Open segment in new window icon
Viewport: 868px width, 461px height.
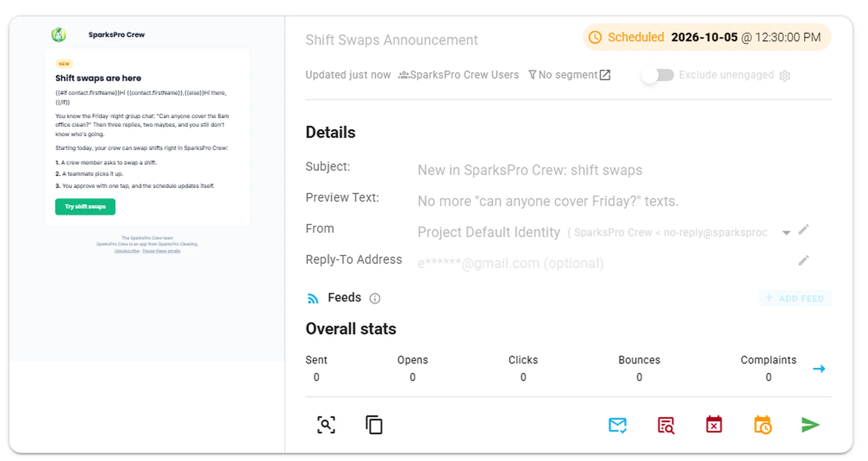(605, 75)
